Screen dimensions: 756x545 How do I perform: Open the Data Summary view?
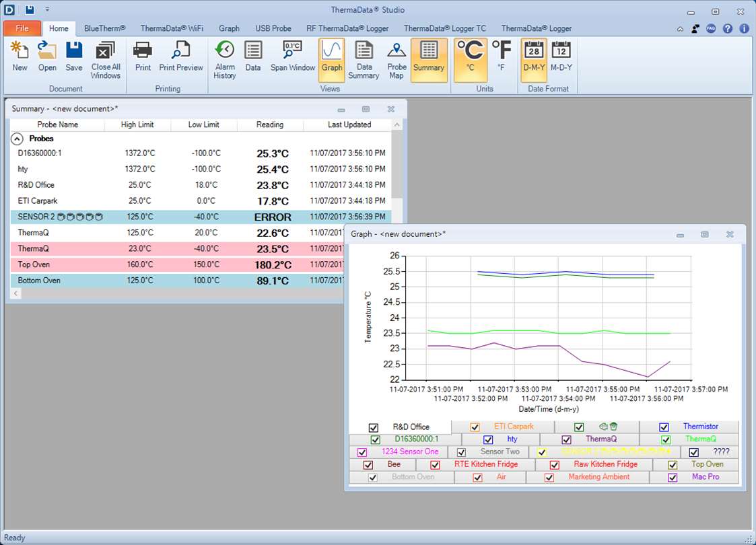point(364,61)
